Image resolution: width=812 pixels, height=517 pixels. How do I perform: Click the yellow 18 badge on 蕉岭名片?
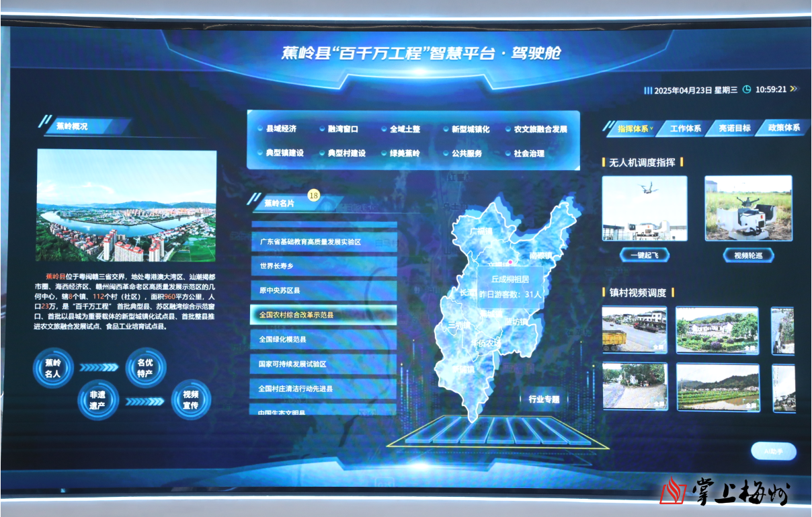(x=313, y=196)
